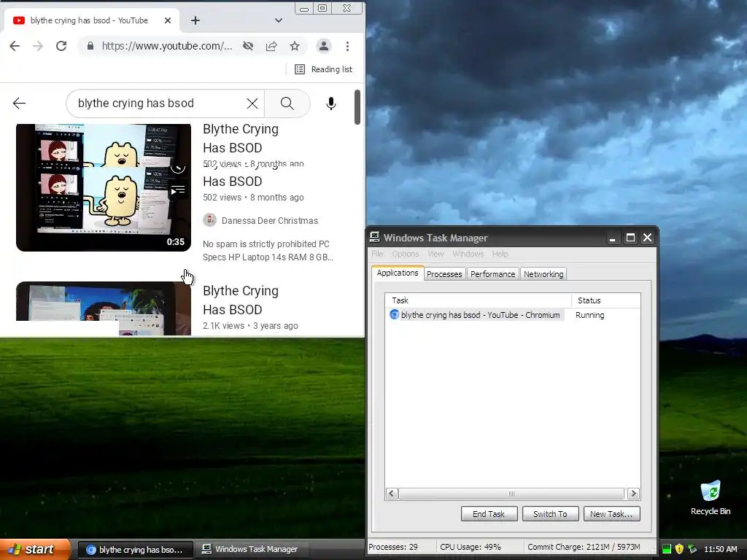Open the Windows start menu
Screen dimensions: 747x560
click(x=35, y=549)
